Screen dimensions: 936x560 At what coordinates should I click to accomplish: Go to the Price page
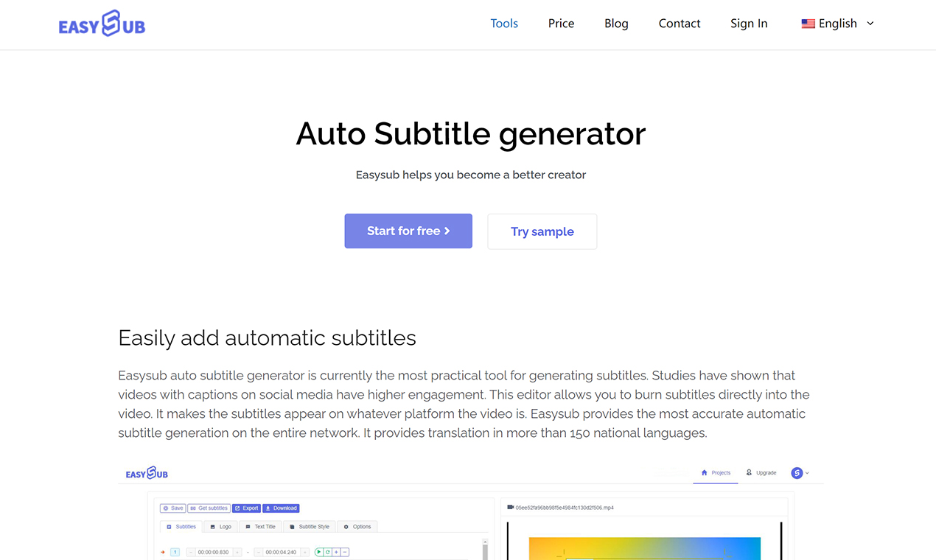(561, 24)
